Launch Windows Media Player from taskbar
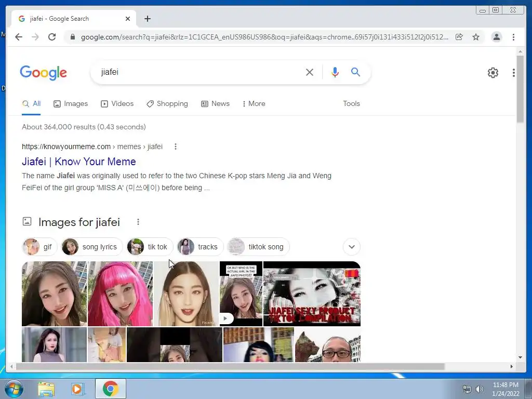532x399 pixels. 77,389
